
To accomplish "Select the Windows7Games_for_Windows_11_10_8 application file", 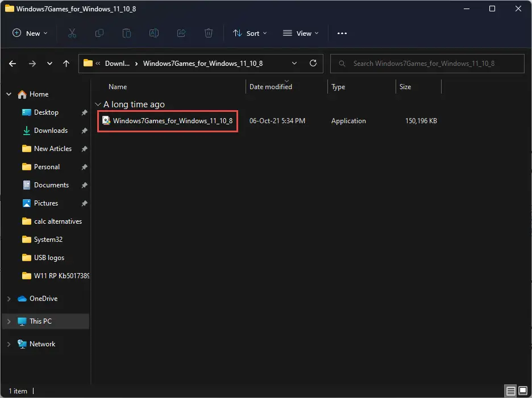I will [x=168, y=121].
